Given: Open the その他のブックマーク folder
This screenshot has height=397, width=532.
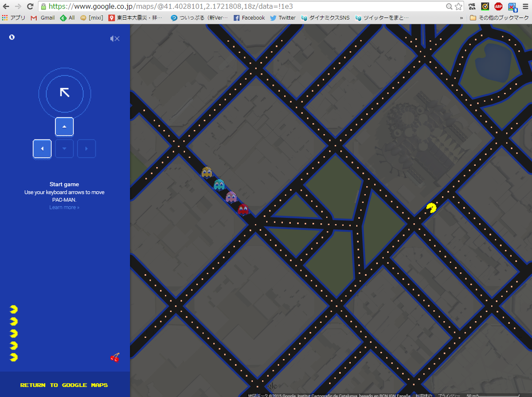Looking at the screenshot, I should (x=499, y=18).
